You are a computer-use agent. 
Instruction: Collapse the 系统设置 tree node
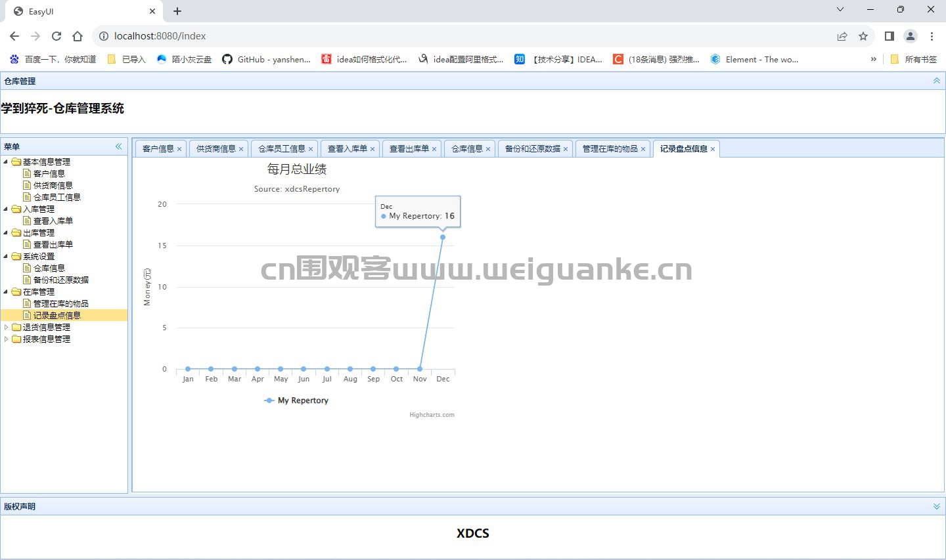point(6,256)
